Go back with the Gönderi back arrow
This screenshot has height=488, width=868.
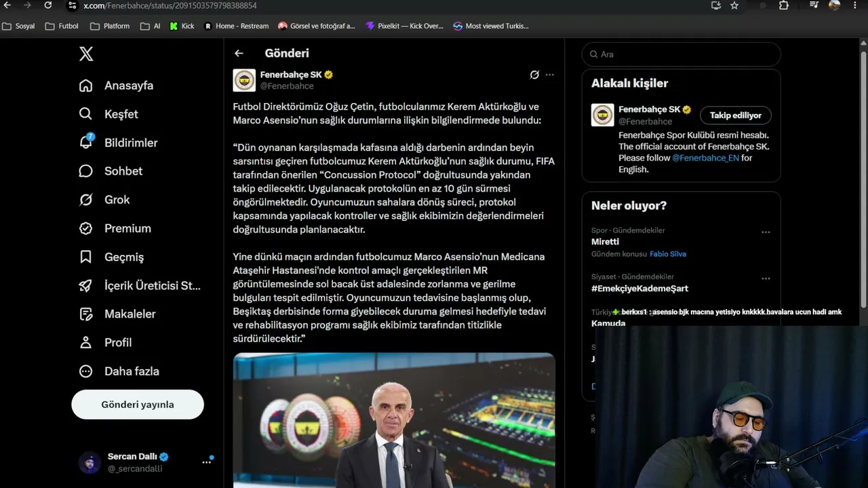239,53
